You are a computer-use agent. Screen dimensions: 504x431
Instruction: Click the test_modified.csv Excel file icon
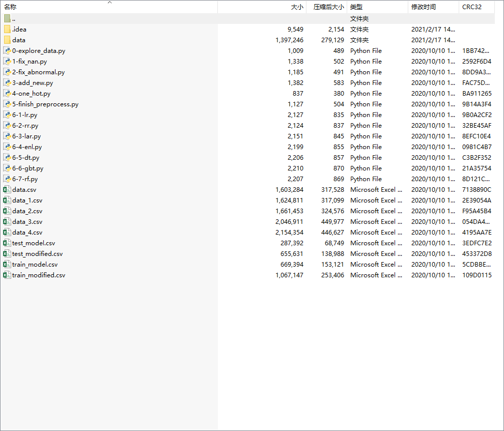(x=7, y=254)
